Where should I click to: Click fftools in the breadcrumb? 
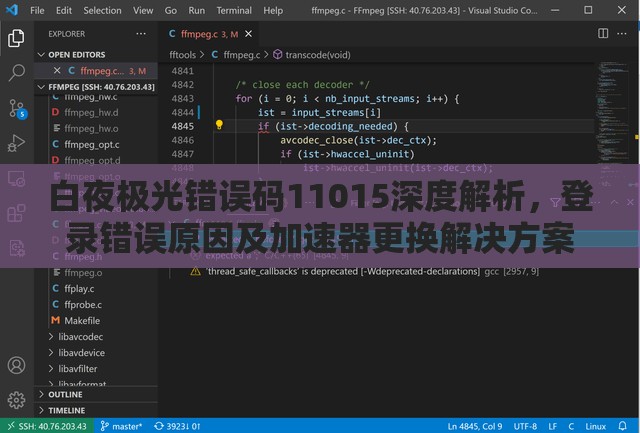pos(182,55)
